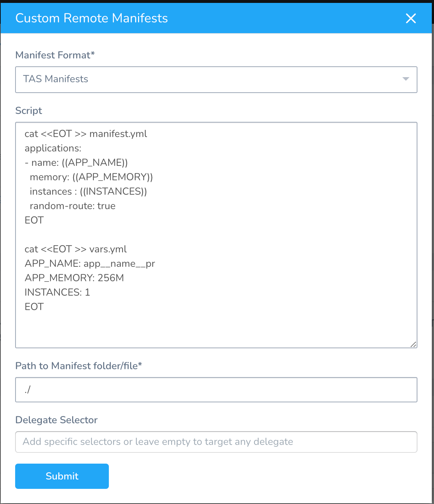434x504 pixels.
Task: Click the APP_NAME: app__name__pr line
Action: click(90, 264)
